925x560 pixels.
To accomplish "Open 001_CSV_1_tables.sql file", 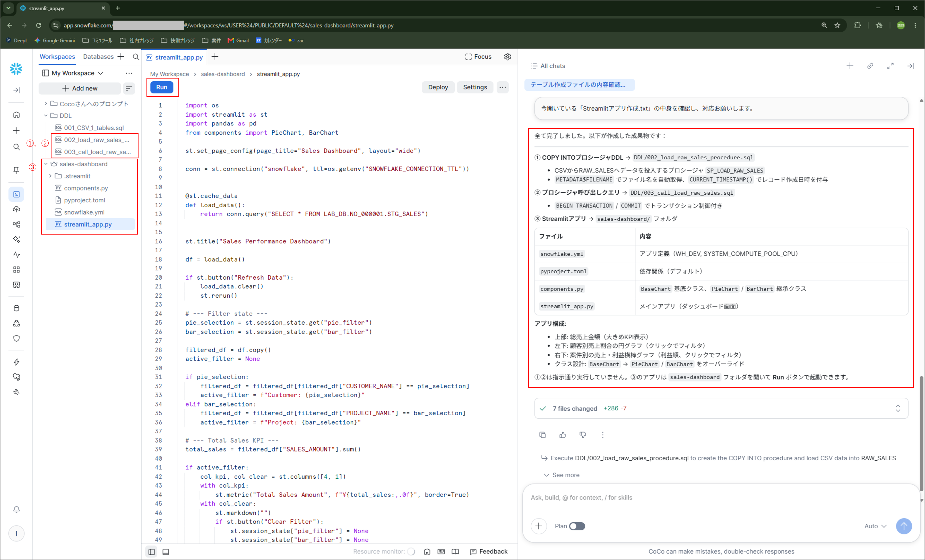I will click(93, 128).
